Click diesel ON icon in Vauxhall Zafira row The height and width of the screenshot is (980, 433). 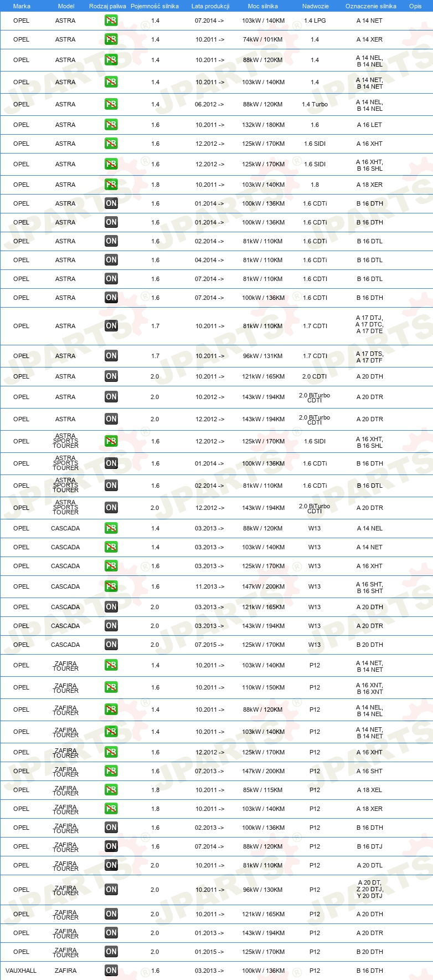coord(111,971)
